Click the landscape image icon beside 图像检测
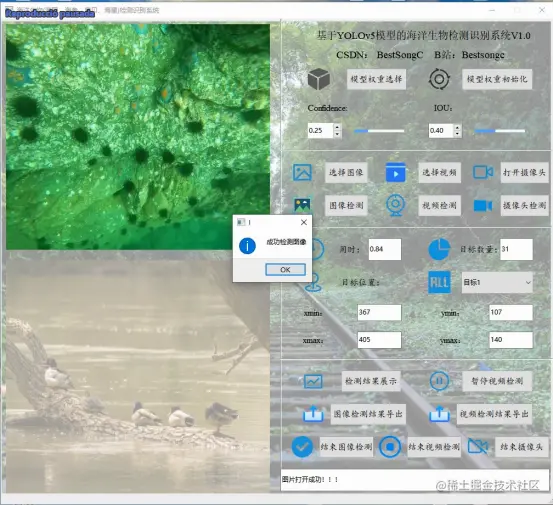Screen dimensions: 554x506 [x=302, y=205]
